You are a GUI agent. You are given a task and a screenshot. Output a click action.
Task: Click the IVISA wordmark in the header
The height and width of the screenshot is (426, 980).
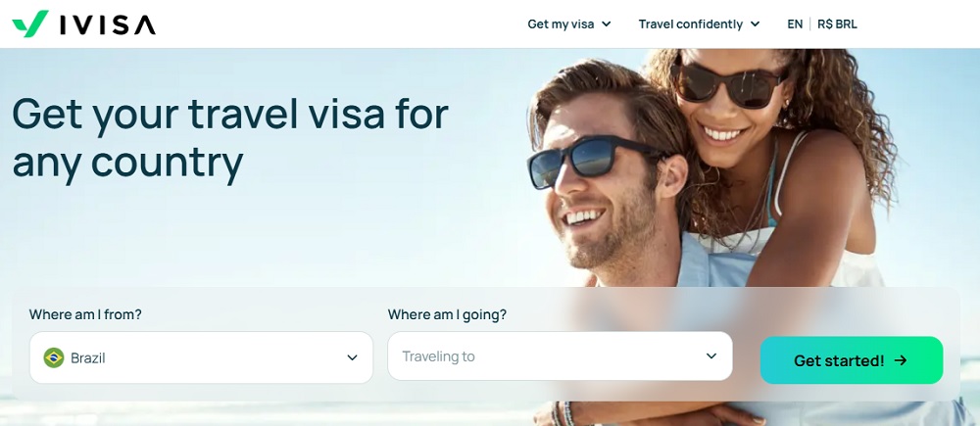pos(108,25)
